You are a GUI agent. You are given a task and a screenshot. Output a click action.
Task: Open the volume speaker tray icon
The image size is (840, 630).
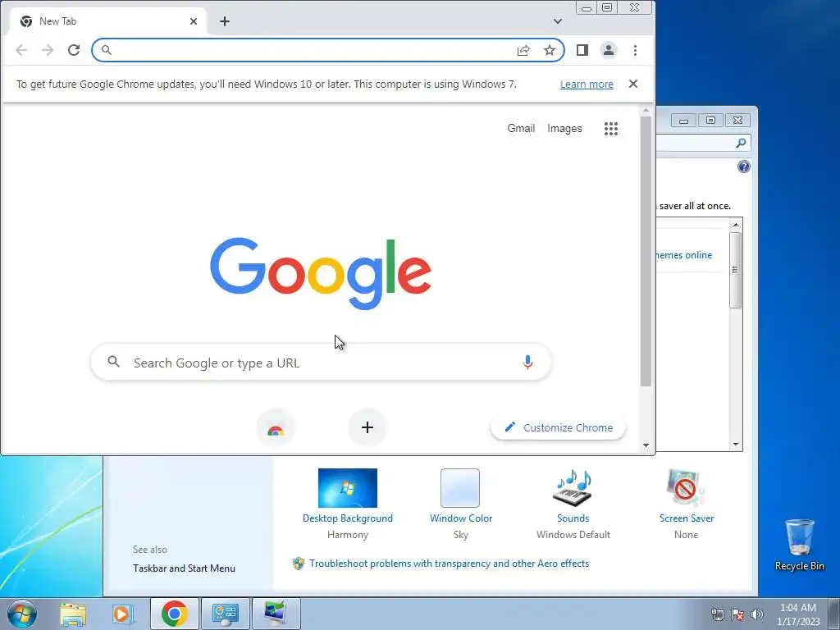(756, 614)
